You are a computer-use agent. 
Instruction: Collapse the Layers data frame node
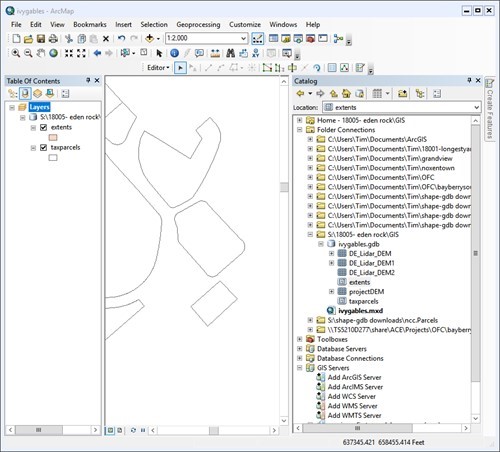(12, 107)
